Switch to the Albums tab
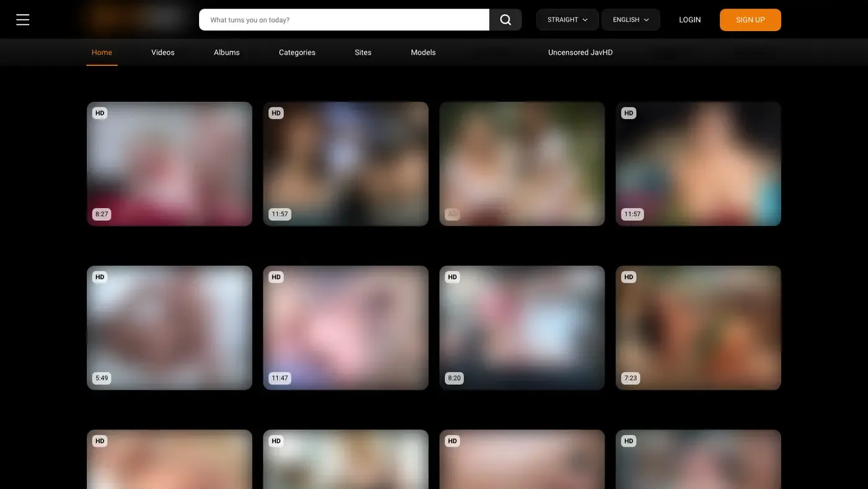 pos(227,53)
